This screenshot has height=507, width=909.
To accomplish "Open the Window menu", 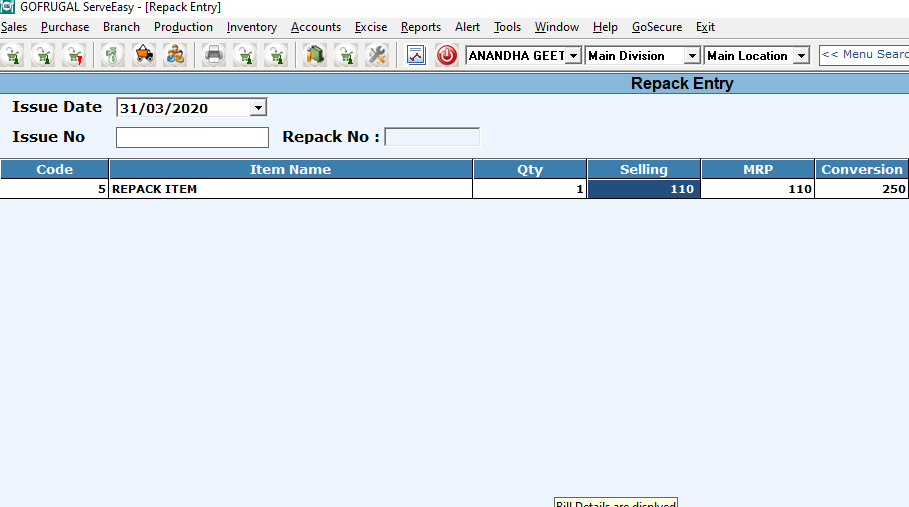I will pos(557,27).
